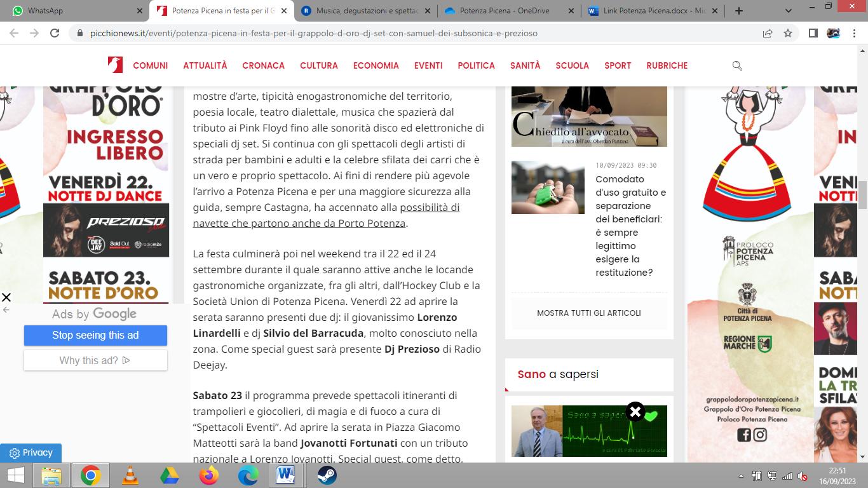The image size is (868, 488).
Task: Open the site search magnifier
Action: 737,65
